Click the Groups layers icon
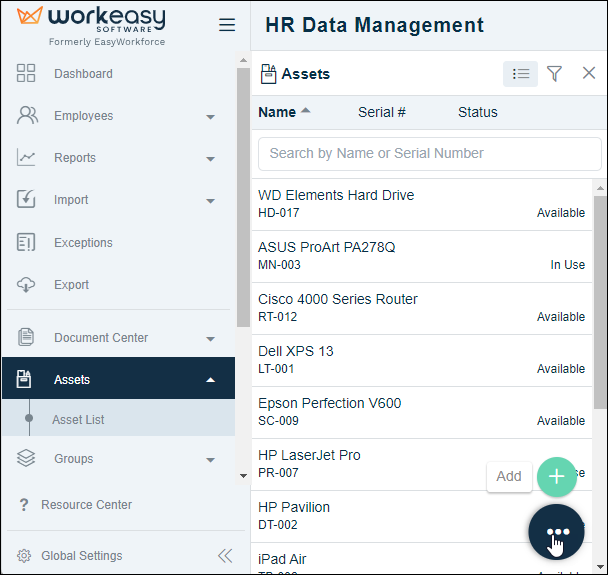Image resolution: width=608 pixels, height=575 pixels. (26, 458)
